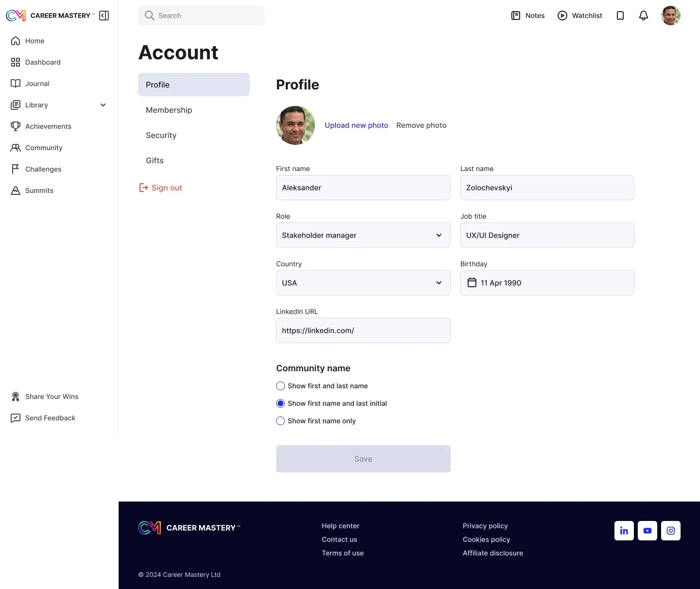
Task: Click the First name input field
Action: pos(363,188)
